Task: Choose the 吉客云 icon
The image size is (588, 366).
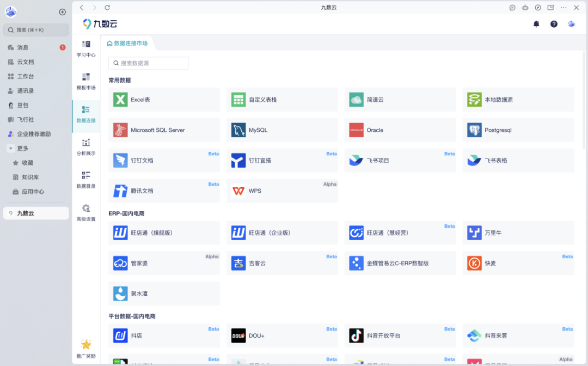Action: point(238,263)
